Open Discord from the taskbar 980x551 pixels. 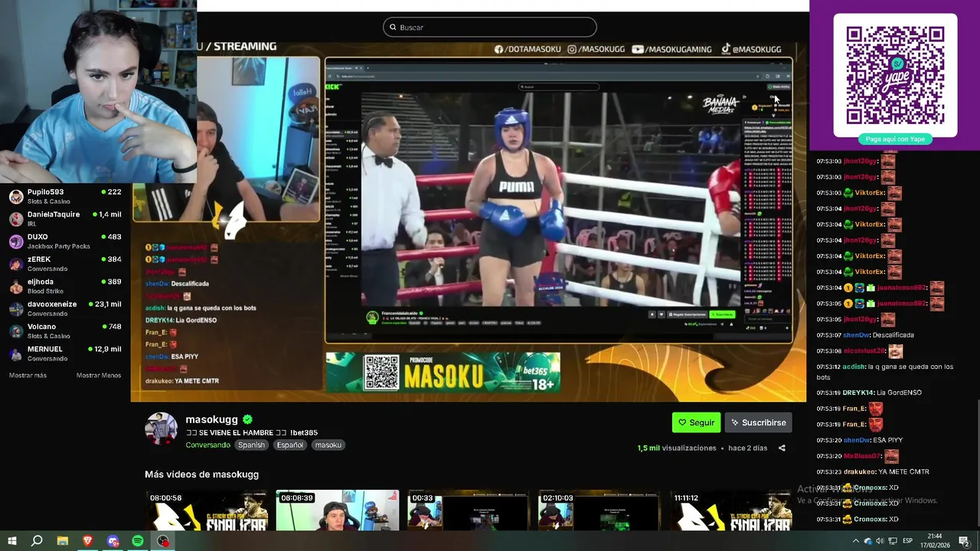113,541
